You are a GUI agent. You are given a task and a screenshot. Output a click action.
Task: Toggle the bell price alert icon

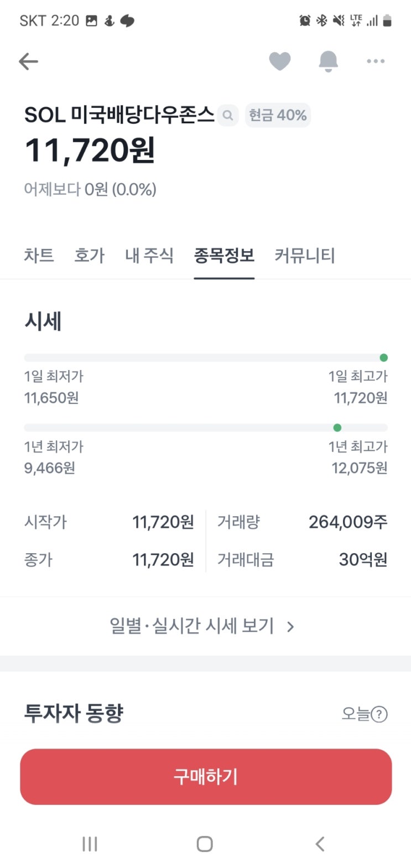(x=328, y=61)
